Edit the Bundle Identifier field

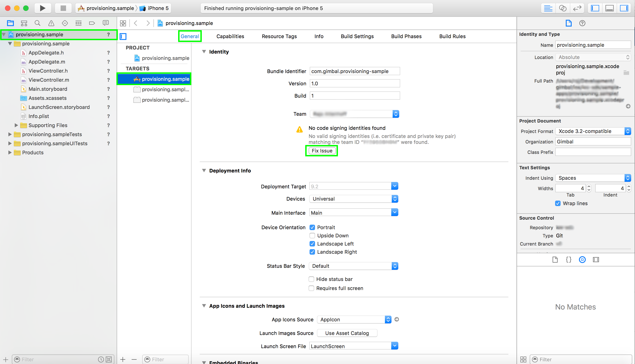click(x=354, y=71)
